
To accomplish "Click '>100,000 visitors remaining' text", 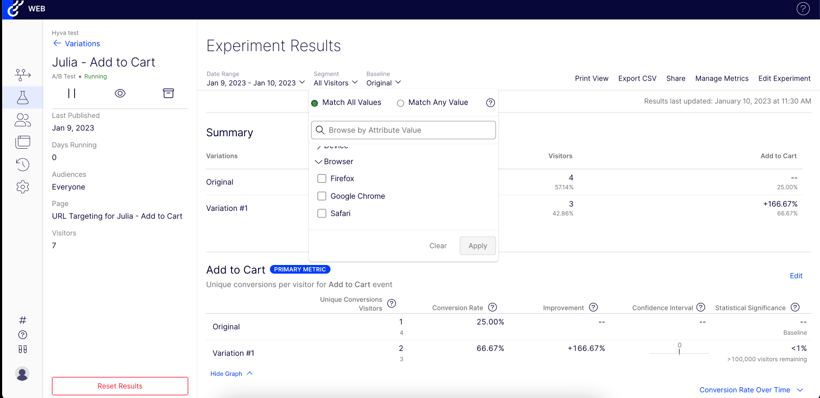I will click(767, 359).
